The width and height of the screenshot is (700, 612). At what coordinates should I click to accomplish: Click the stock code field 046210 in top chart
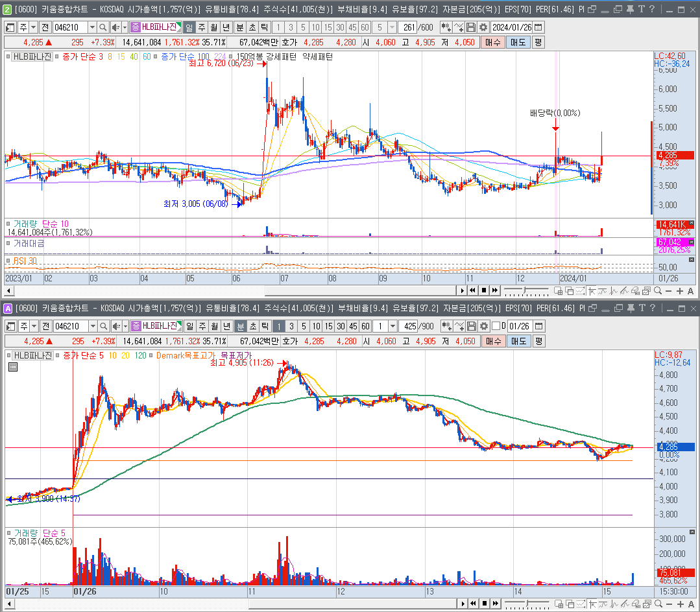[x=70, y=28]
